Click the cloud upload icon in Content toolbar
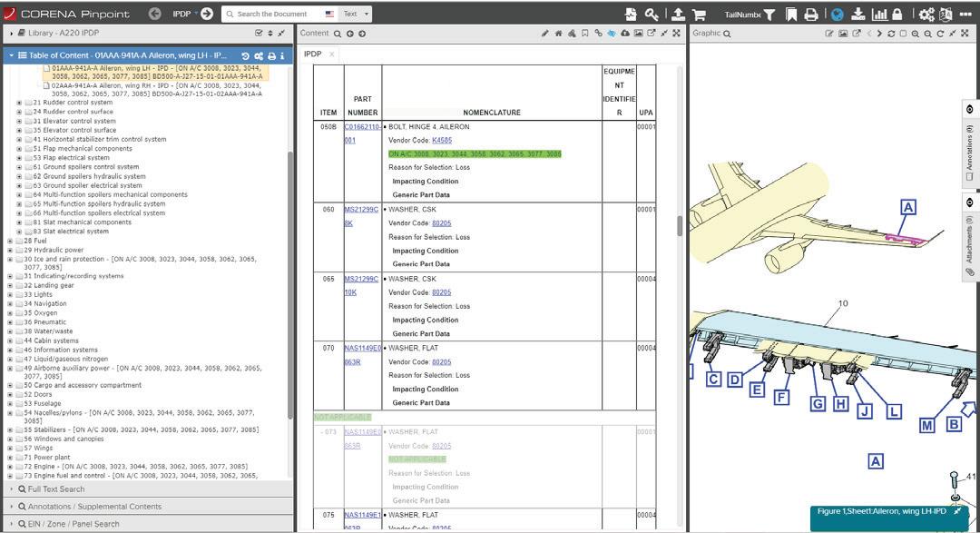Viewport: 980px width, 533px height. coord(624,34)
